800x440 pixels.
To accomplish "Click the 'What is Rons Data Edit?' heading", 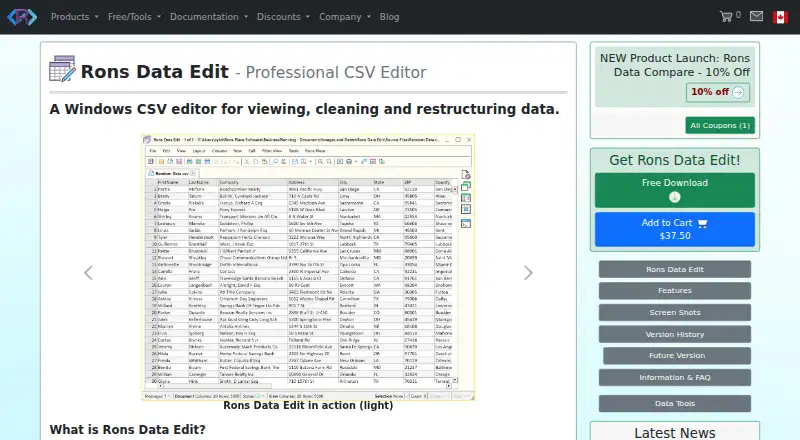I will pyautogui.click(x=128, y=430).
